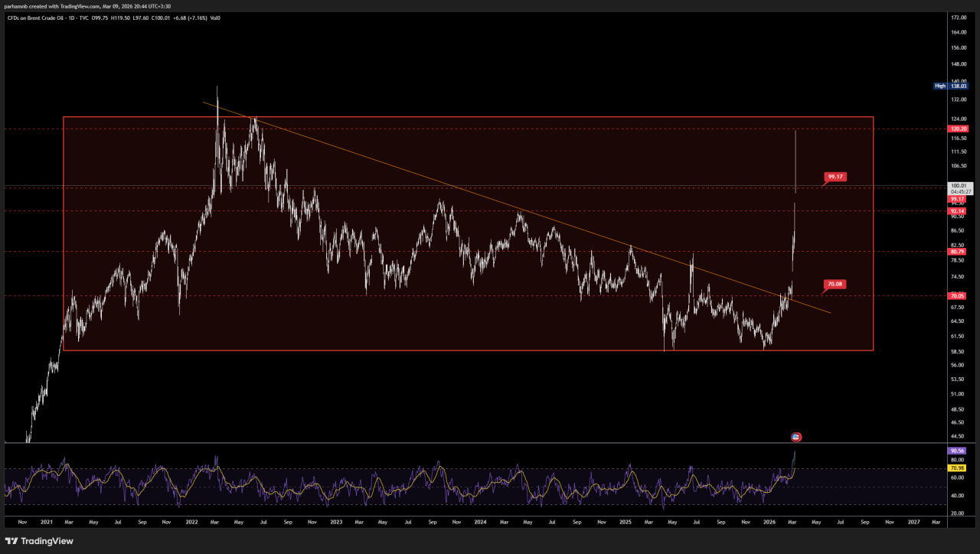Click the red 80.79 price axis label
Viewport: 980px width, 554px height.
(x=957, y=251)
